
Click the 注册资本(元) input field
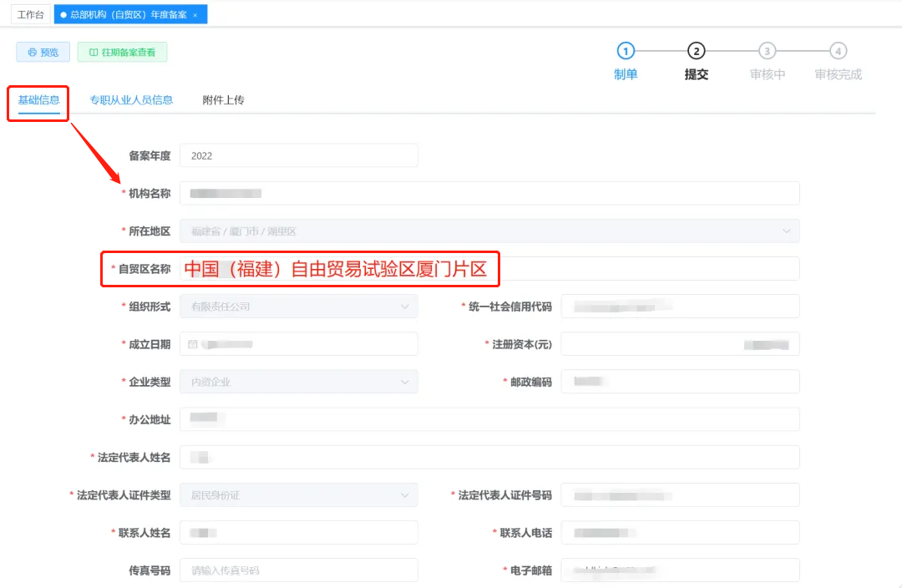pos(680,344)
